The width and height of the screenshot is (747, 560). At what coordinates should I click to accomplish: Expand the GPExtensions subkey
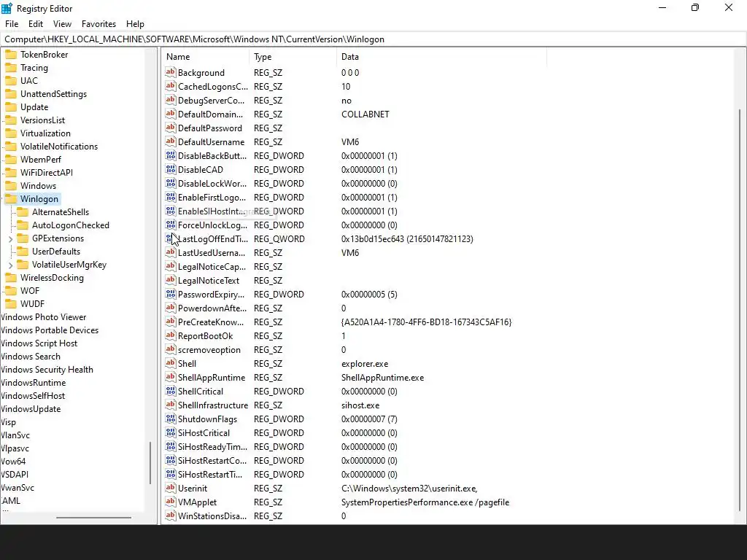click(10, 238)
